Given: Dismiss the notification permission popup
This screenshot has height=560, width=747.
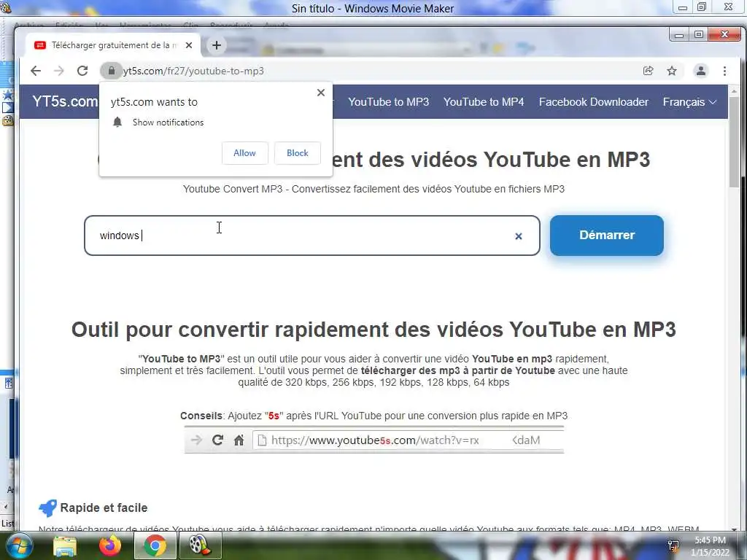Looking at the screenshot, I should click(321, 93).
